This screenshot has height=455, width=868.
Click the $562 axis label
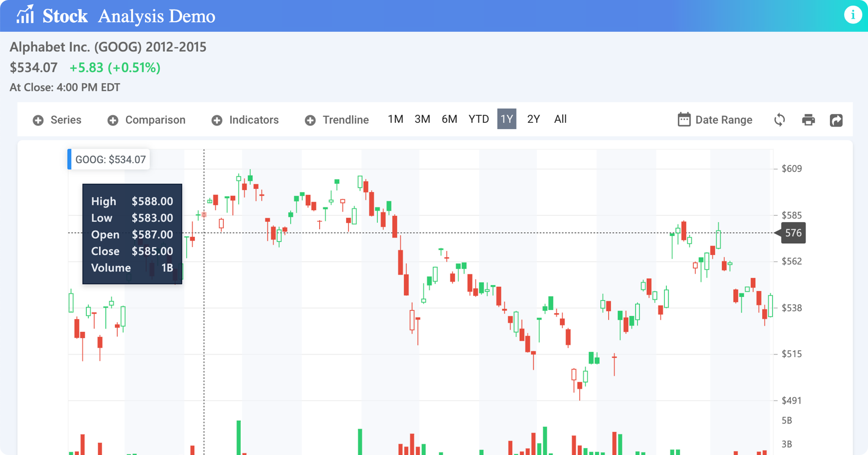792,261
